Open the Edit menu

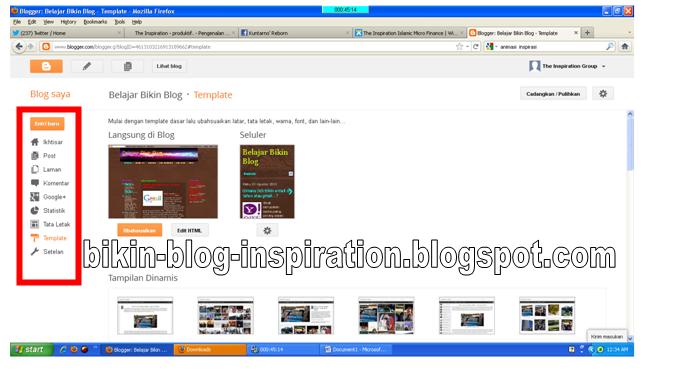coord(32,22)
